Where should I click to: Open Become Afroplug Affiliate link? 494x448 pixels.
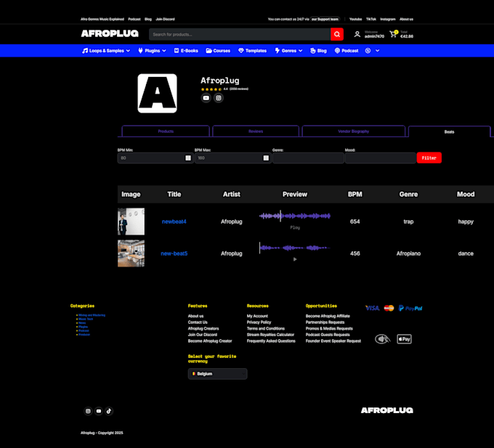(x=328, y=316)
